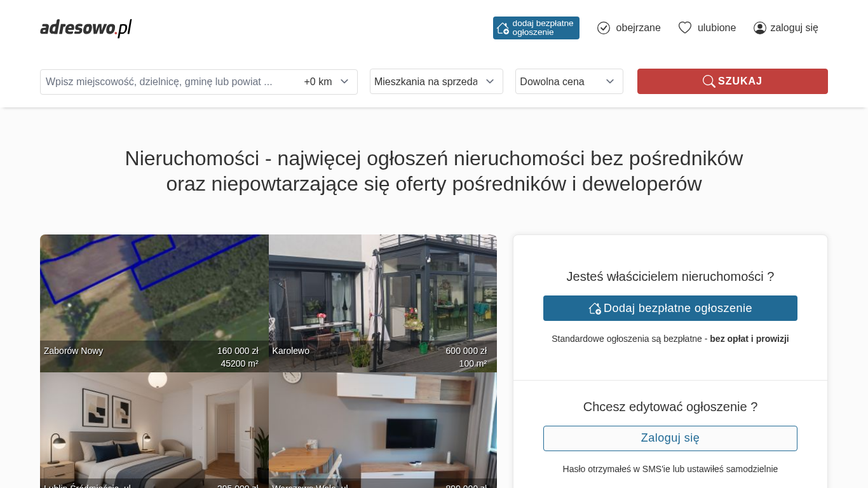The image size is (868, 488).
Task: Open the Mieszkania na sprzedaż dropdown
Action: point(436,81)
